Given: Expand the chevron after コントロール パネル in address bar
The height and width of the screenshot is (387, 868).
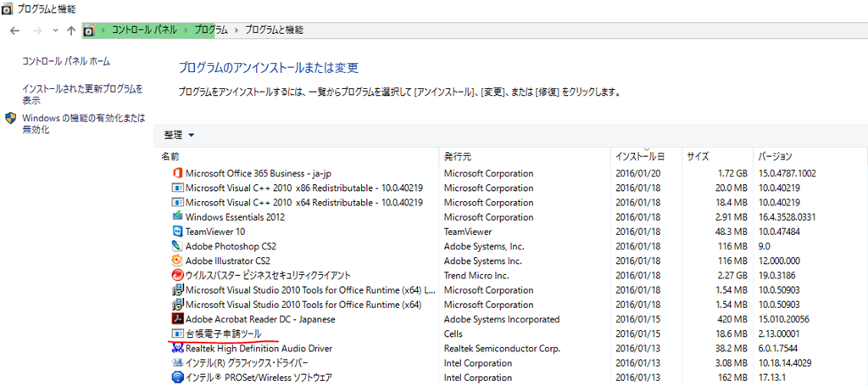Looking at the screenshot, I should point(186,31).
